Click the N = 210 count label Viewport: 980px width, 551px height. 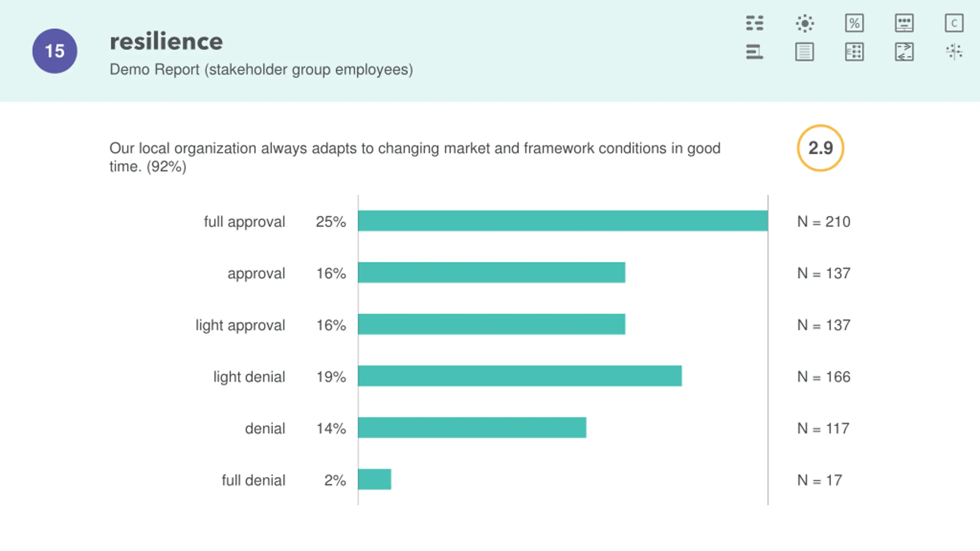(823, 222)
